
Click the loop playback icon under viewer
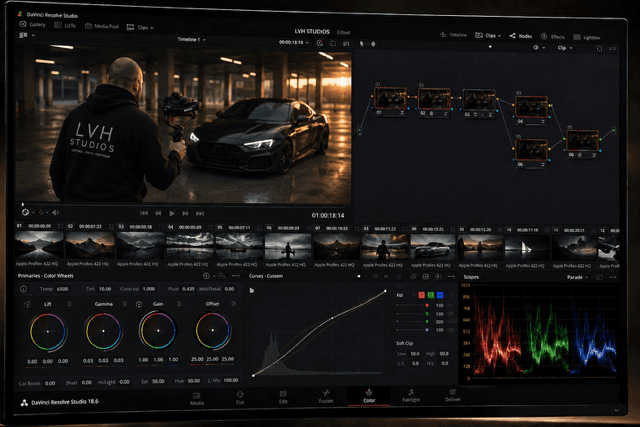click(x=25, y=212)
